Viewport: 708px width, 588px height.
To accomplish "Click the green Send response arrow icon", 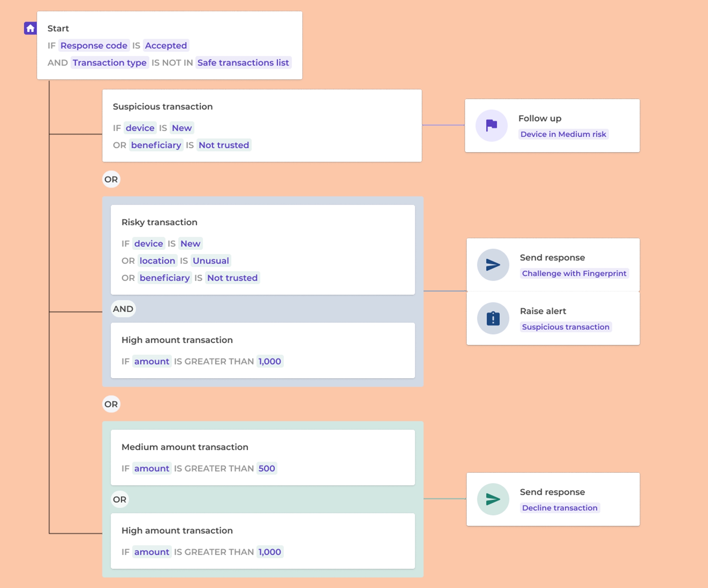I will [x=493, y=499].
